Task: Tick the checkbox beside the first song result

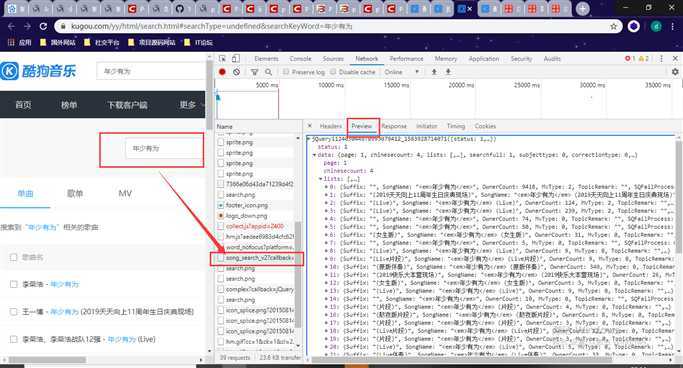Action: pos(14,284)
